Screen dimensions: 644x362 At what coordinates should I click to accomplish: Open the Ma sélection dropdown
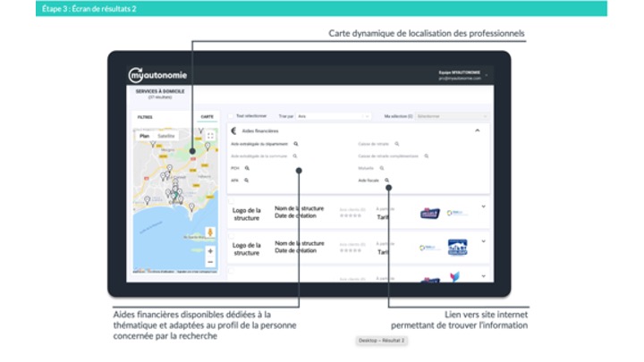(452, 116)
